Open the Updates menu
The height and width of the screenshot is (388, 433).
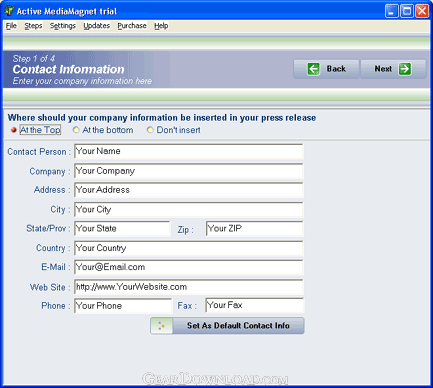[x=97, y=26]
